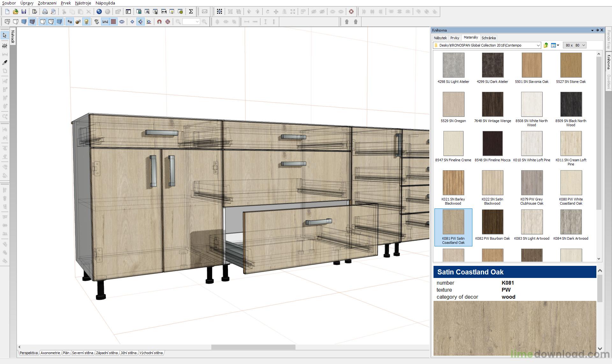
Task: Go to the Axonometrie view tab
Action: pyautogui.click(x=50, y=353)
